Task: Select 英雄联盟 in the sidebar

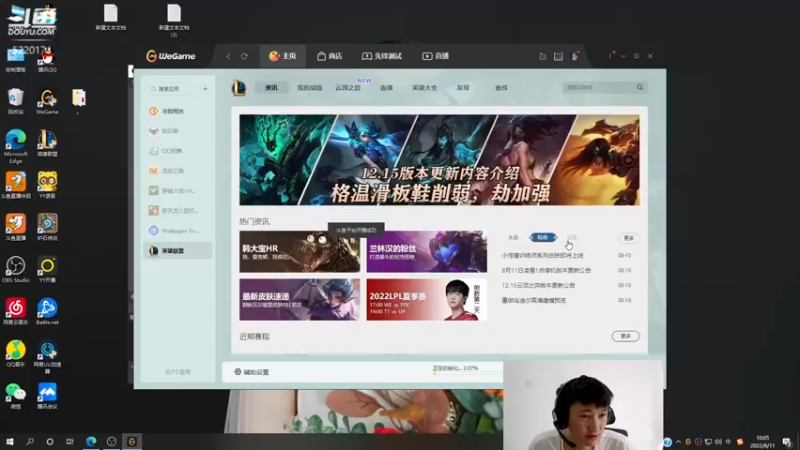Action: [x=178, y=251]
